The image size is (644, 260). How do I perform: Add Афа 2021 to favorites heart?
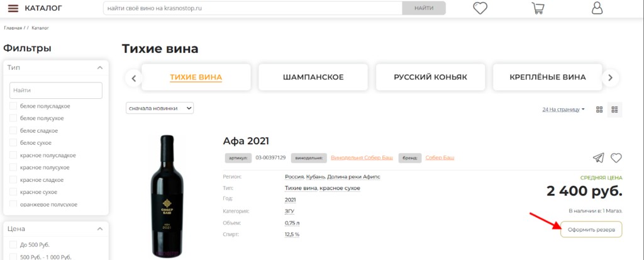(x=616, y=157)
